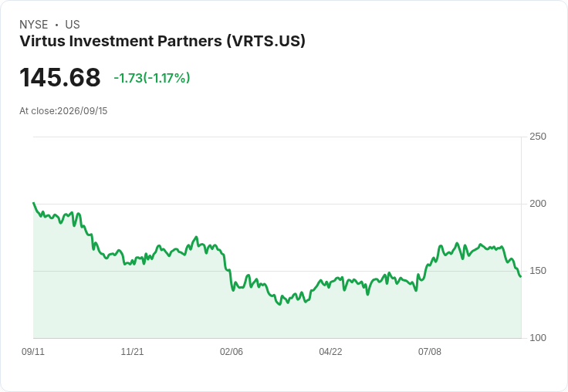Image resolution: width=568 pixels, height=392 pixels.
Task: Click the 150 price axis label
Action: tap(538, 271)
